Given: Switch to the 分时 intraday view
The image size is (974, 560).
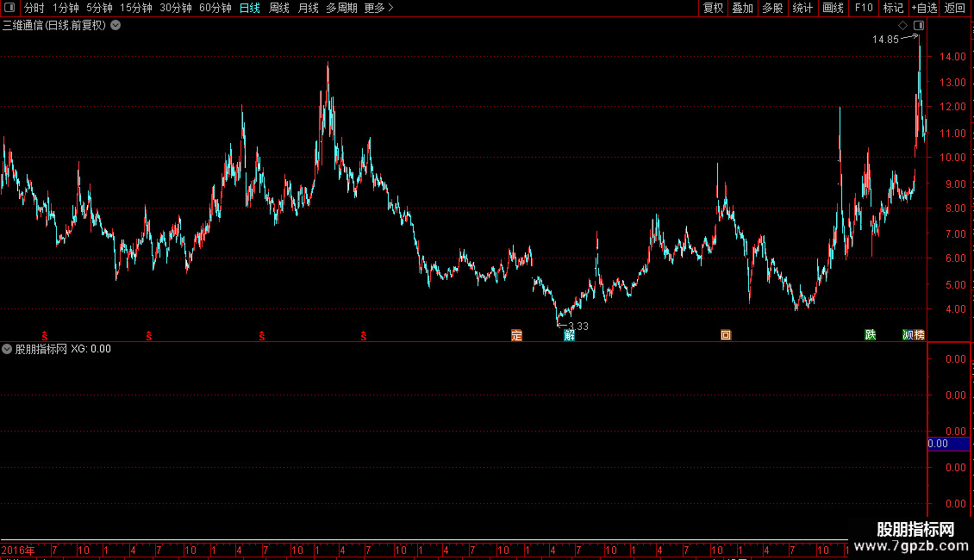Looking at the screenshot, I should [34, 8].
